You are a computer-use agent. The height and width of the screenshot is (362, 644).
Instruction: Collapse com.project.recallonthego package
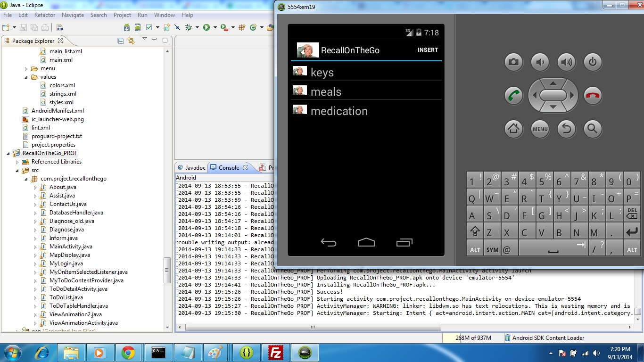26,179
